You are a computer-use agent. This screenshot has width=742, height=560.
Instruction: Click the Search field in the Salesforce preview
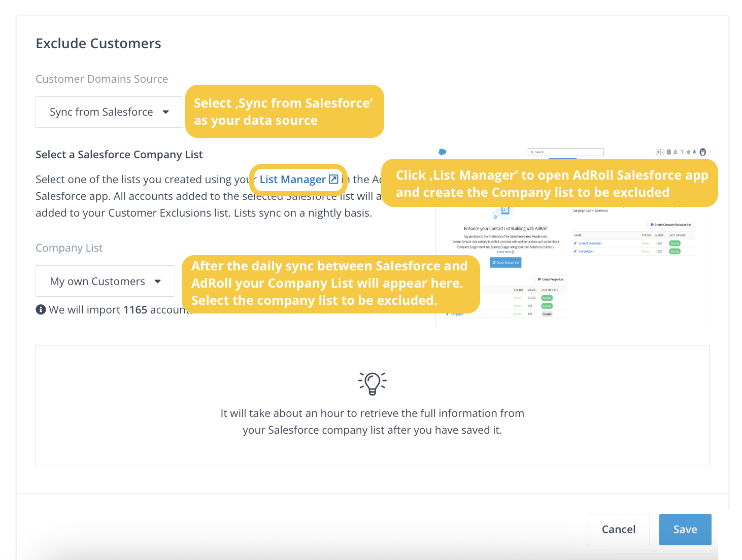pyautogui.click(x=566, y=152)
